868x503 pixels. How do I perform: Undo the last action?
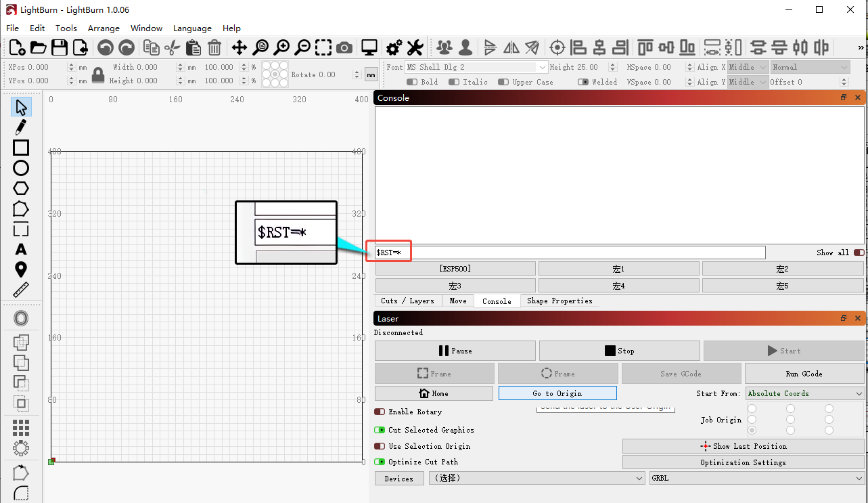(x=106, y=47)
